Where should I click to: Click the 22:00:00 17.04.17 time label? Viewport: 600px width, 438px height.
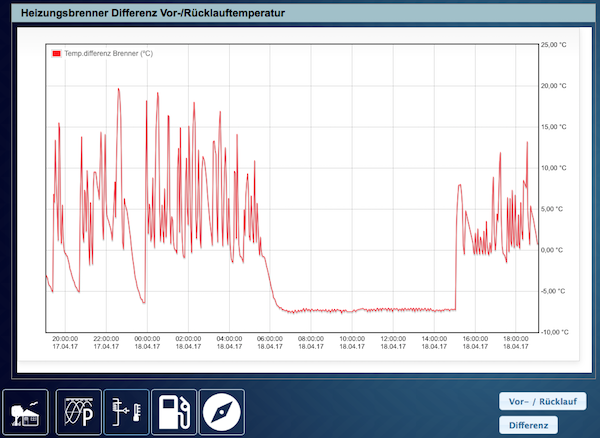click(x=106, y=343)
